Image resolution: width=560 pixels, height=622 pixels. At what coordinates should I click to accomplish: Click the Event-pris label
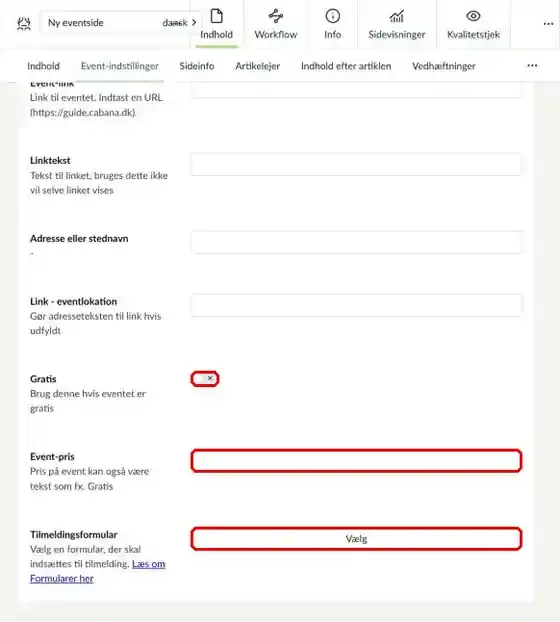pos(52,457)
